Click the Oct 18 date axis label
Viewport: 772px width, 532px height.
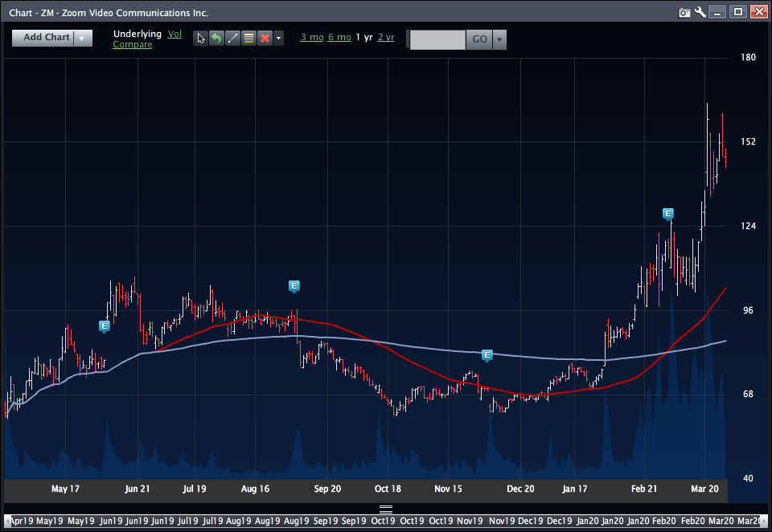tap(388, 489)
